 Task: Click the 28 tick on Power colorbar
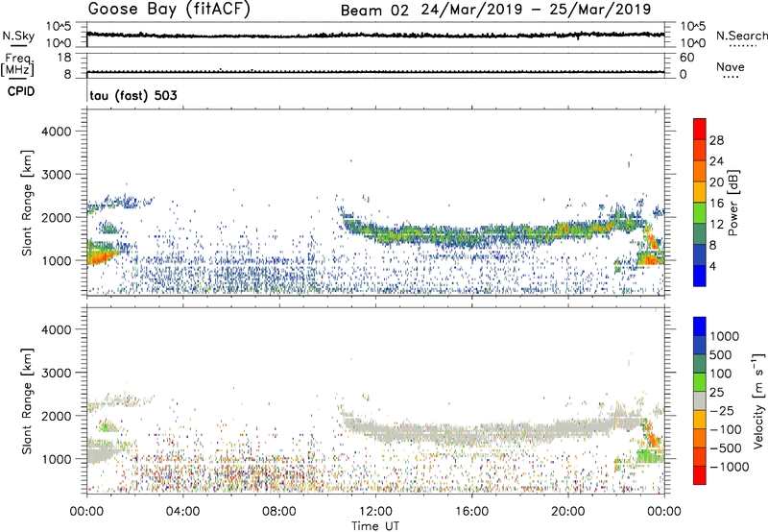[716, 140]
